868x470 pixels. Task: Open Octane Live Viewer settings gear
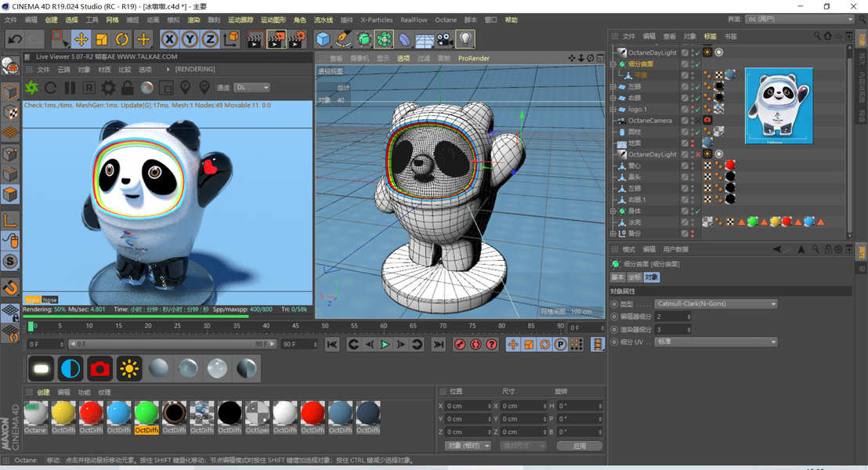tap(108, 88)
